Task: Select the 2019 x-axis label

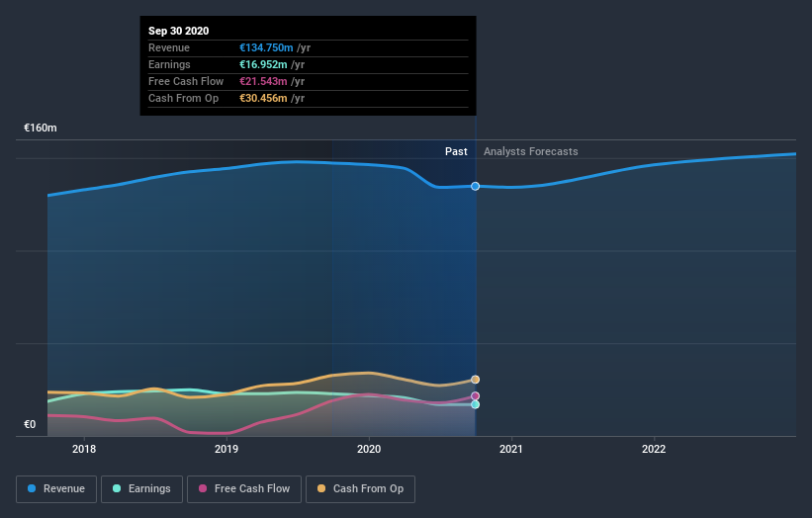Action: pyautogui.click(x=226, y=449)
